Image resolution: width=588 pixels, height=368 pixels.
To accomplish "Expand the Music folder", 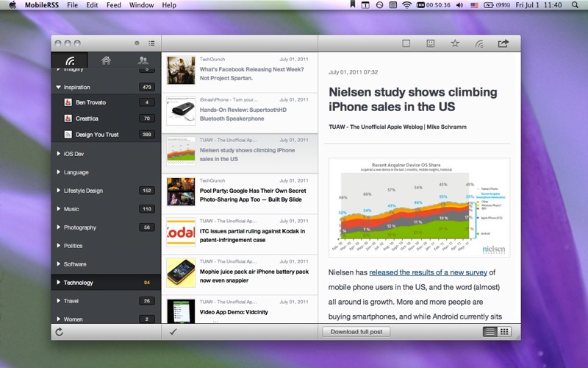I will pyautogui.click(x=59, y=209).
